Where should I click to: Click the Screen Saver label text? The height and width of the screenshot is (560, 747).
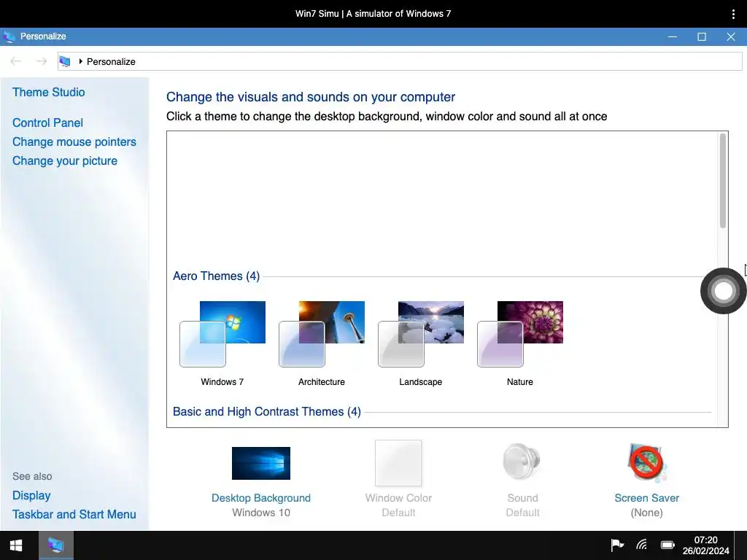[x=646, y=497]
